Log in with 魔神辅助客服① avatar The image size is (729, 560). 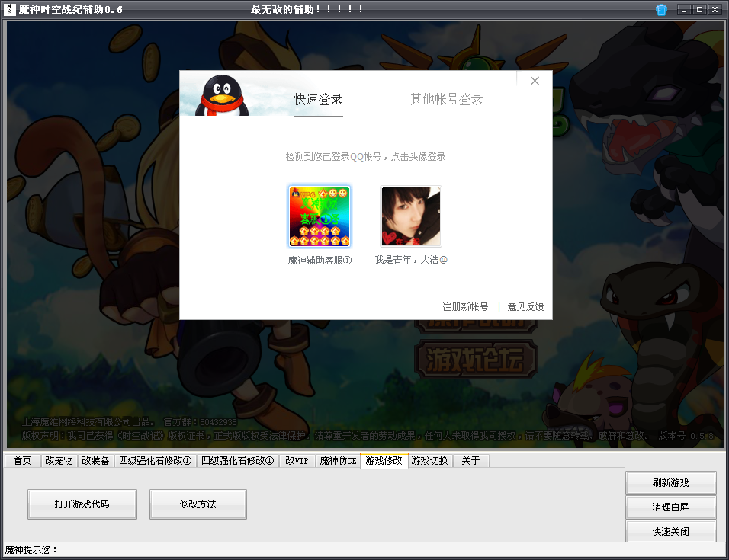tap(320, 216)
